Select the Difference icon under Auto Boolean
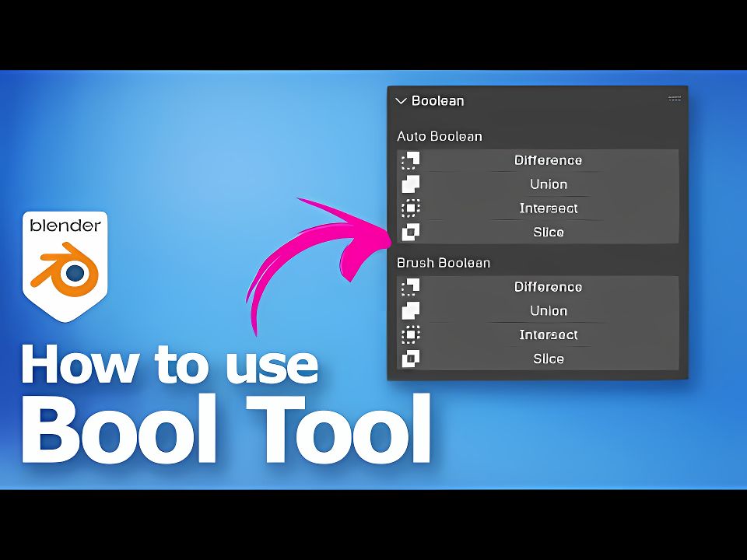747x560 pixels. pos(410,160)
